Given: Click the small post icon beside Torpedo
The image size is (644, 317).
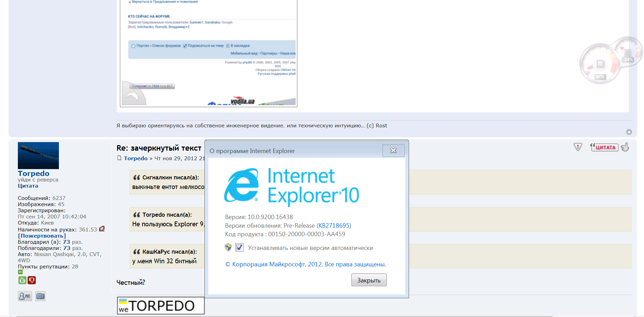Looking at the screenshot, I should tap(119, 158).
